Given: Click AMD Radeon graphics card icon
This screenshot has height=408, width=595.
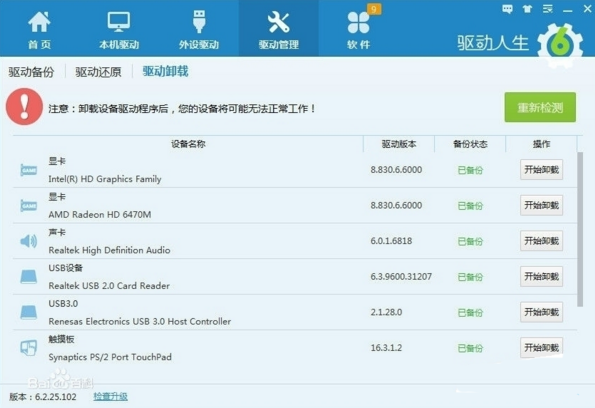Looking at the screenshot, I should click(28, 205).
